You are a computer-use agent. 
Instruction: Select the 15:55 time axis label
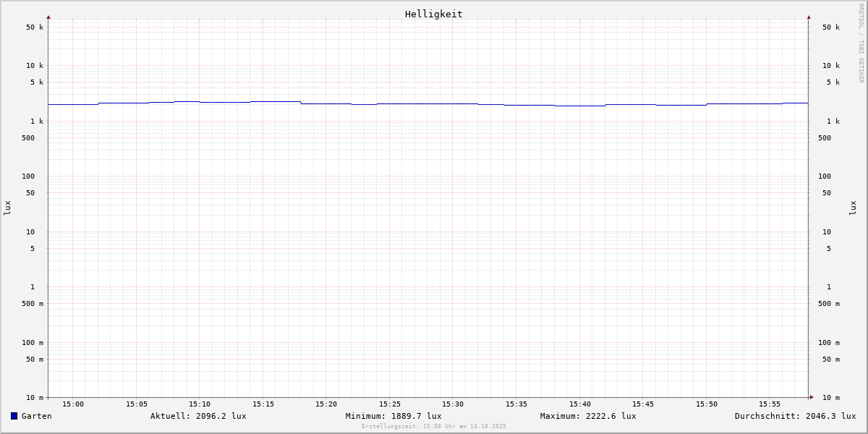(x=770, y=404)
